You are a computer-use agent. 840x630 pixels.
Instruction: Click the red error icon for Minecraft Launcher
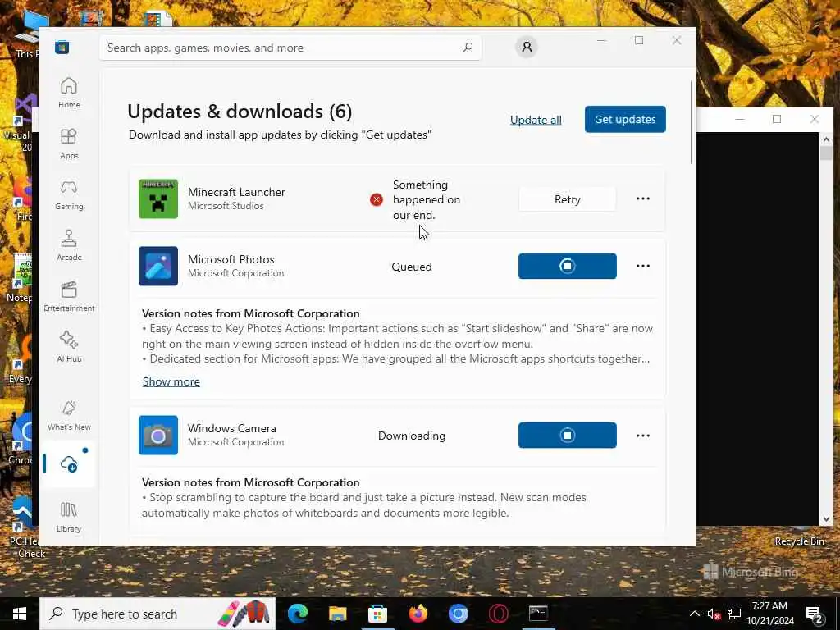pos(376,200)
